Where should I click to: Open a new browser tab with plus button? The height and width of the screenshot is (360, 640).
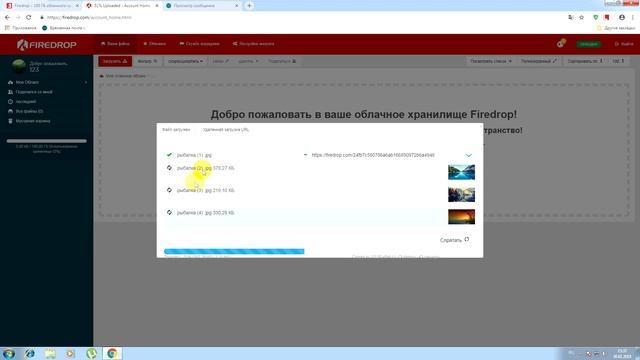[x=249, y=6]
